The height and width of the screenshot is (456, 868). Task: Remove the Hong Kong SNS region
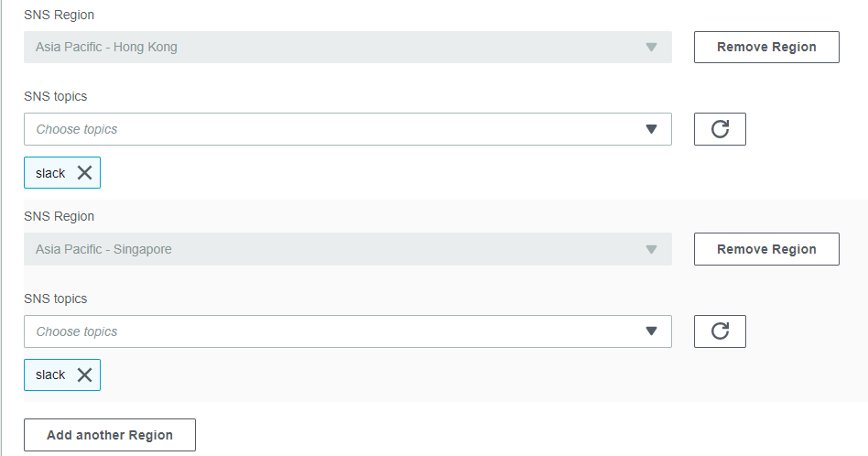tap(766, 47)
